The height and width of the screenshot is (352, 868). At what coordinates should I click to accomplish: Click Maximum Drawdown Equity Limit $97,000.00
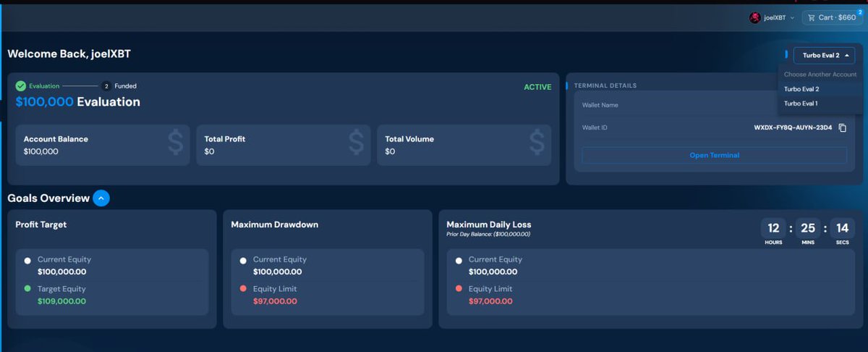[x=275, y=301]
